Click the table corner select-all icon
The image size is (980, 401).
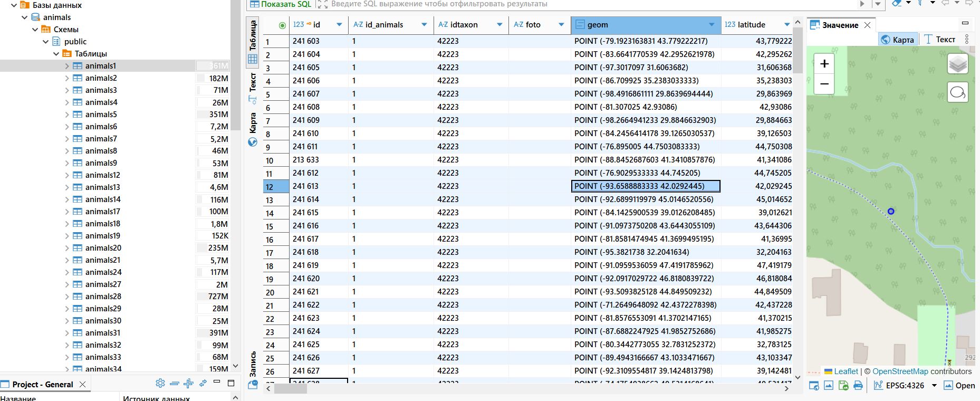pos(282,25)
